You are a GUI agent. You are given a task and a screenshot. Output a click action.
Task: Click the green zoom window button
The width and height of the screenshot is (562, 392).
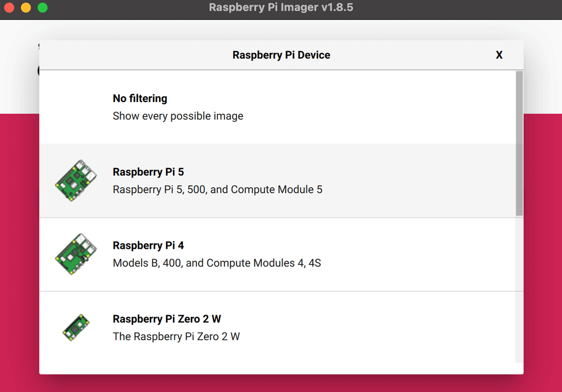pos(42,8)
